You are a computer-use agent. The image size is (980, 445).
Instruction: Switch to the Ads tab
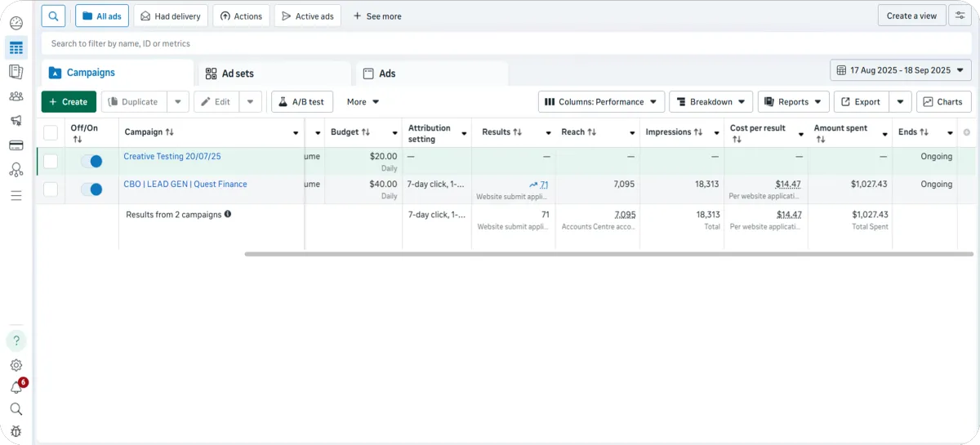(x=387, y=73)
